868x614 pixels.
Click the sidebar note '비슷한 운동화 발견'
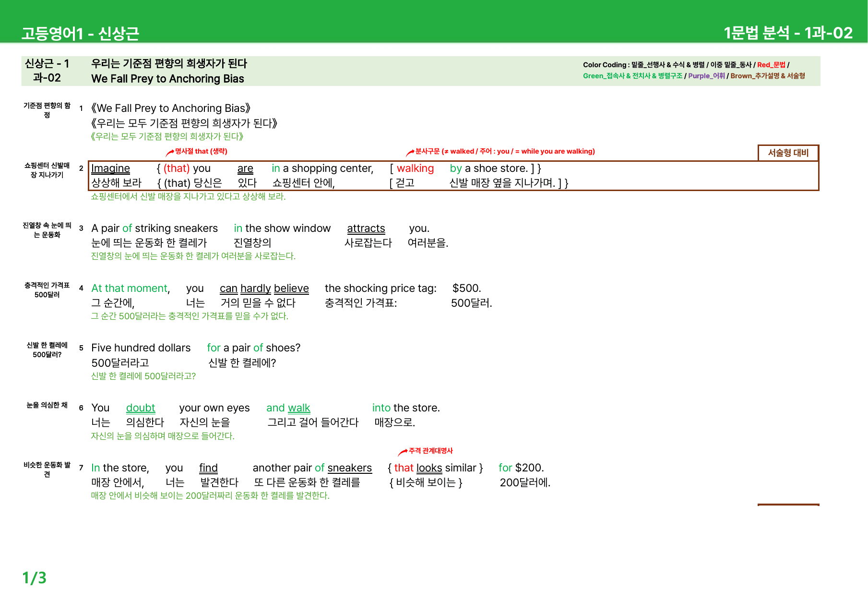point(47,470)
